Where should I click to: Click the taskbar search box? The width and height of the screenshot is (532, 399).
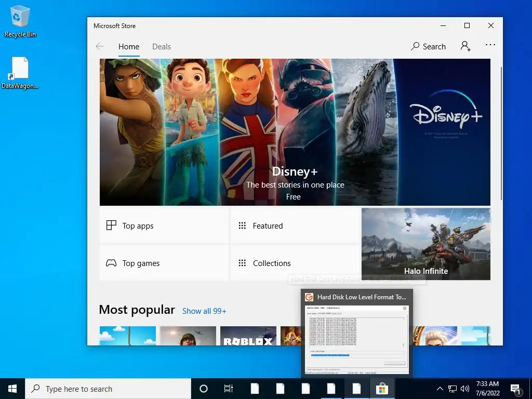click(x=108, y=389)
